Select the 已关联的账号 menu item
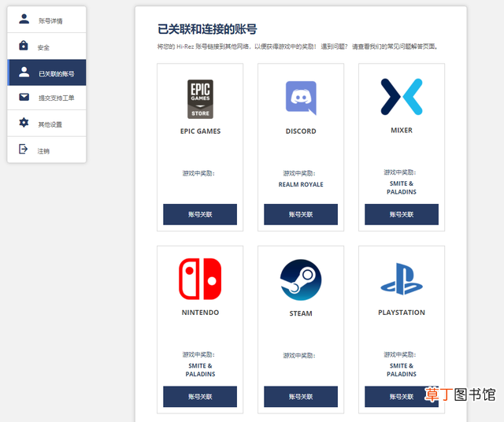This screenshot has height=422, width=504. point(46,72)
